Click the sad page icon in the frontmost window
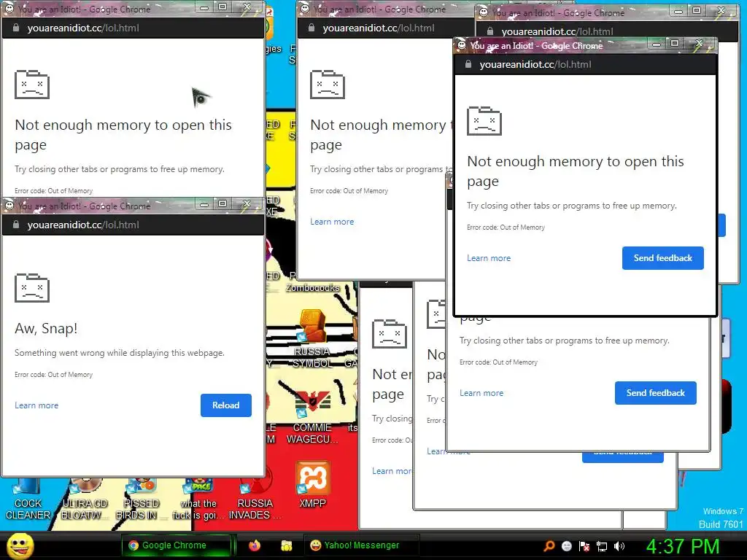The height and width of the screenshot is (560, 747). coord(484,121)
